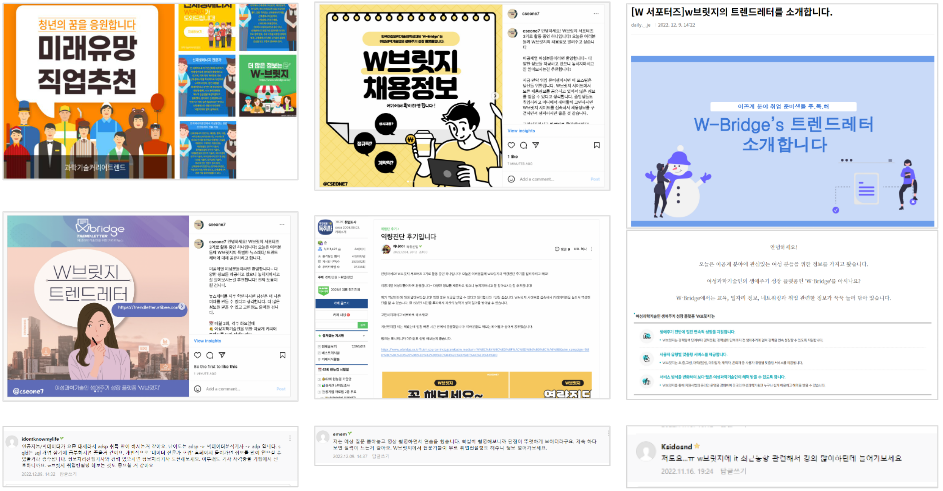Open comment icon on 채용정보 post
This screenshot has width=943, height=491.
click(x=524, y=145)
